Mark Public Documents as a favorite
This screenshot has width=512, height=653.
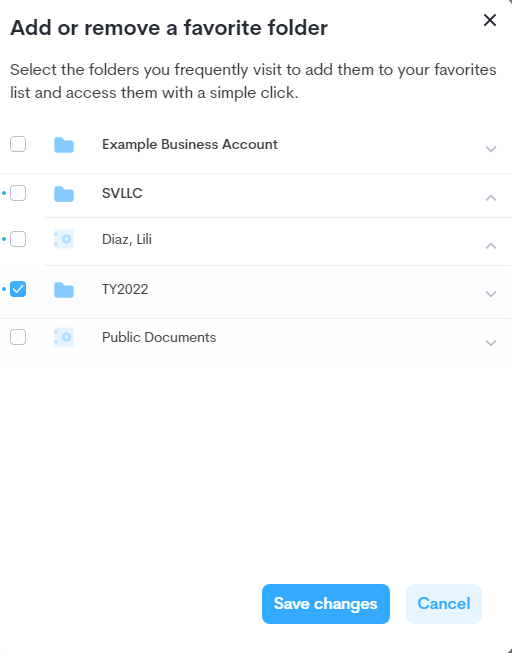(18, 337)
